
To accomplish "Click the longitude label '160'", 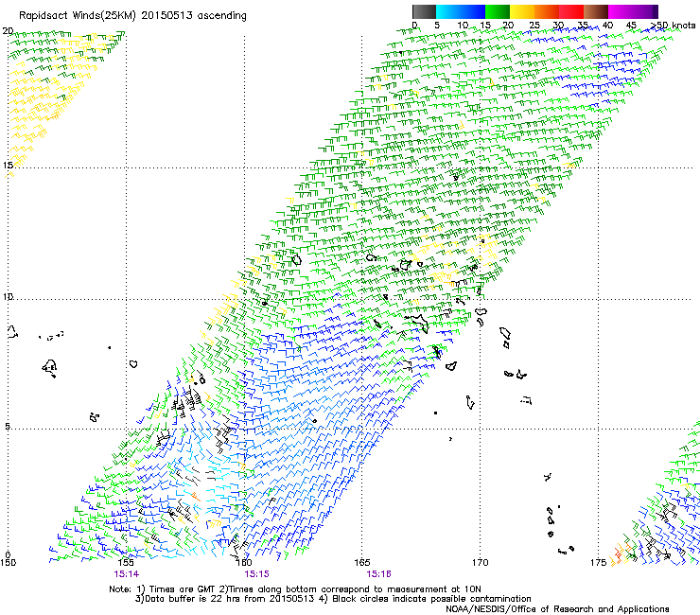I will pyautogui.click(x=244, y=562).
